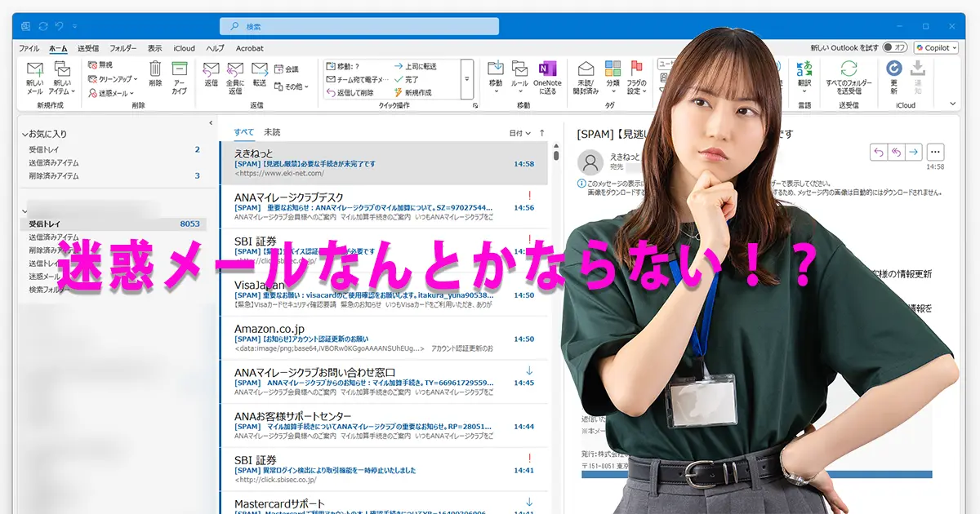Open the ANAマイレージクラブお問い合わせ窓口 email
The width and height of the screenshot is (980, 514).
384,381
